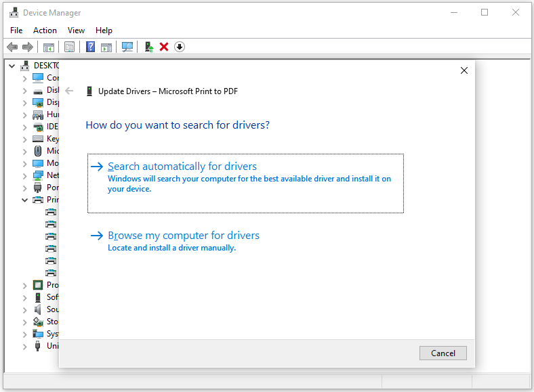534x392 pixels.
Task: Close the Update Drivers dialog
Action: tap(464, 70)
